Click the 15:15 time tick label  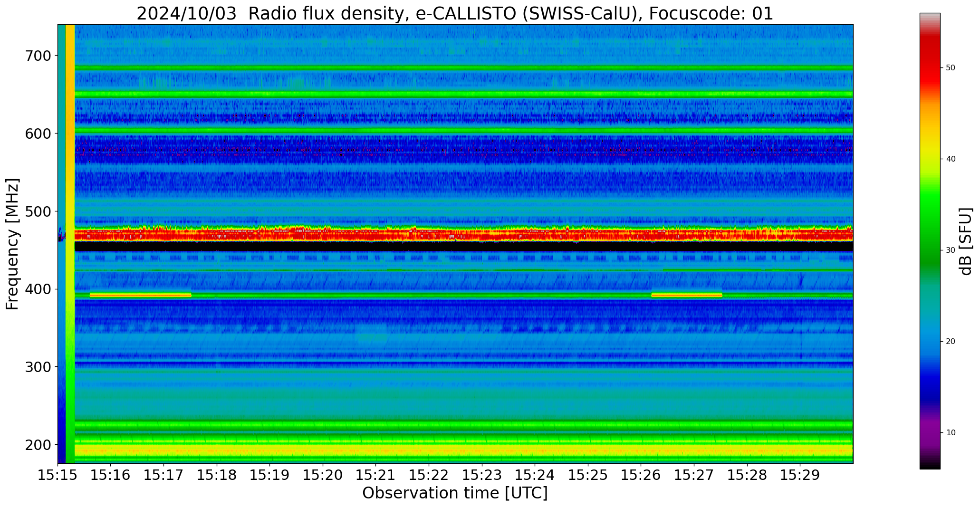click(58, 475)
